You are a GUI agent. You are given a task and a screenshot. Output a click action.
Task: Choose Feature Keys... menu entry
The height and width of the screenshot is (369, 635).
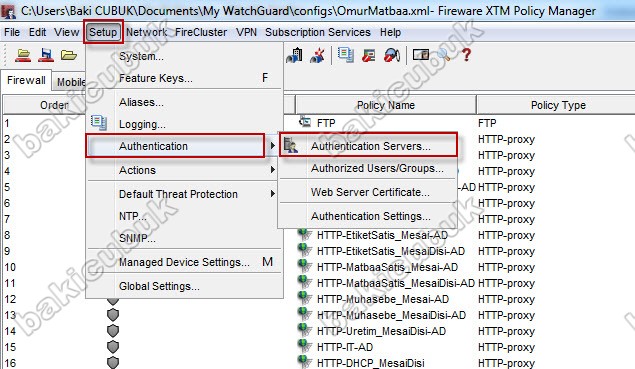click(184, 78)
